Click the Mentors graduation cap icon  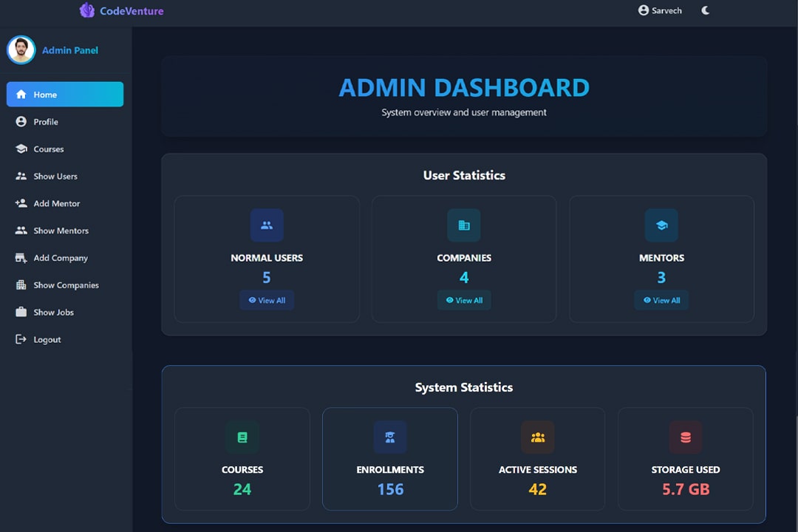(661, 225)
